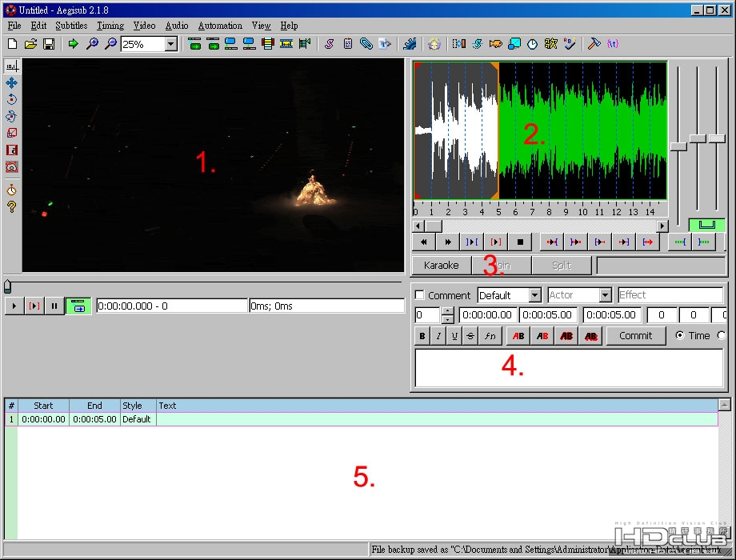The width and height of the screenshot is (736, 560).
Task: Open the spell checker icon
Action: (x=570, y=44)
